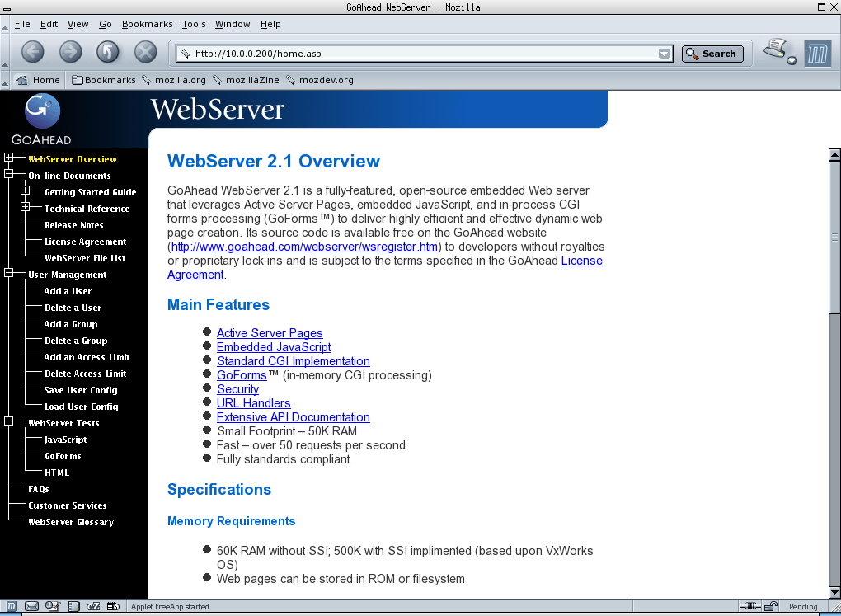Select WebServer File List tree item
Viewport: 841px width, 616px height.
(85, 258)
